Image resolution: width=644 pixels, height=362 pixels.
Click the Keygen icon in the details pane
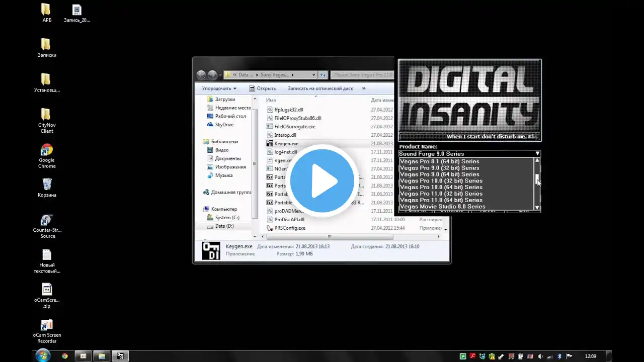coord(211,251)
